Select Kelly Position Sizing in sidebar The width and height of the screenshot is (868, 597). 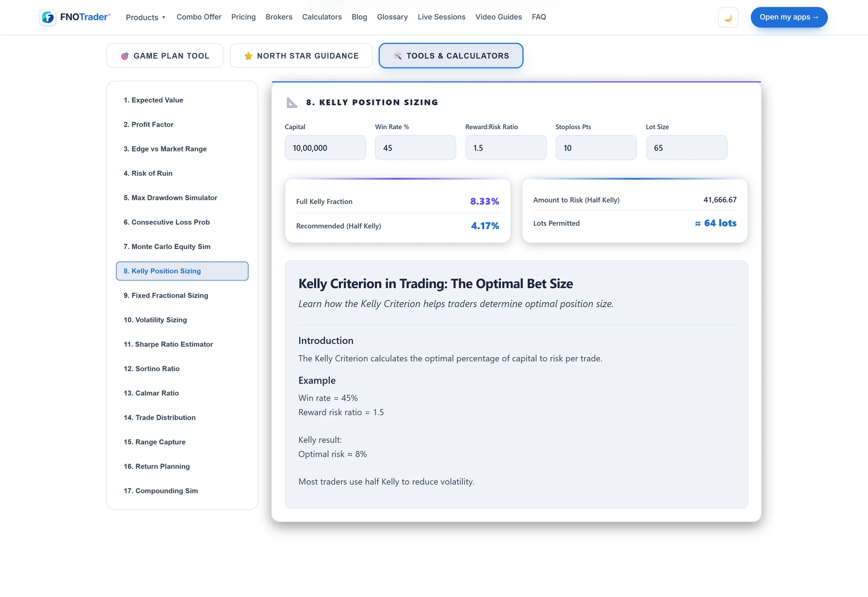pos(182,271)
